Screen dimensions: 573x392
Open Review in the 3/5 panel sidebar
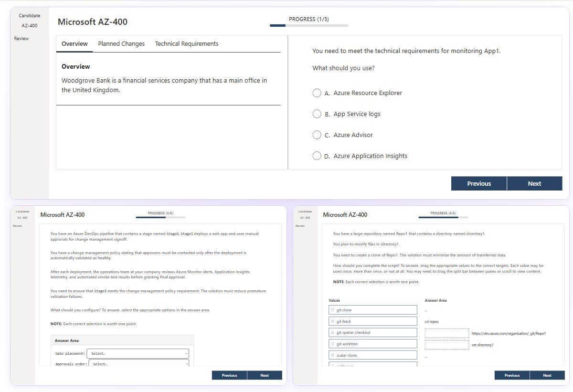[17, 226]
